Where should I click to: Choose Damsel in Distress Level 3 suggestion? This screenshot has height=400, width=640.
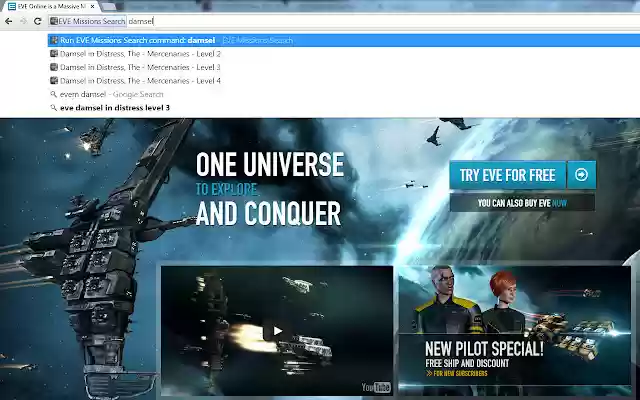(x=344, y=67)
